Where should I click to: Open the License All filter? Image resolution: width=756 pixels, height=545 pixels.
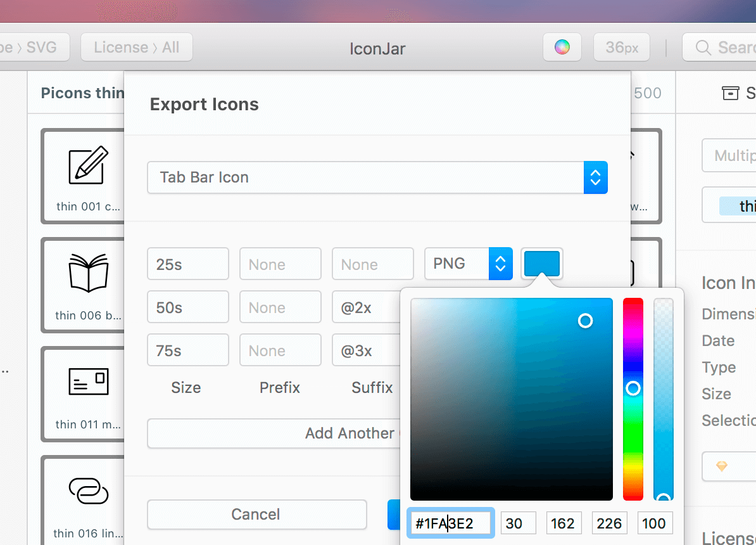pos(136,48)
